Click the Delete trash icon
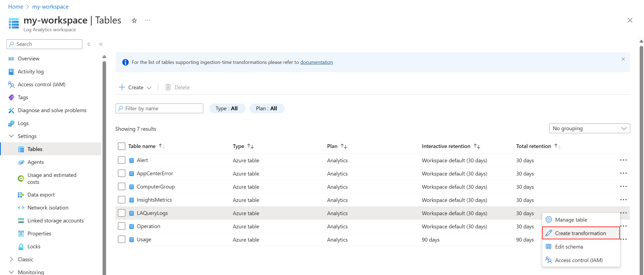This screenshot has height=275, width=644. (168, 87)
